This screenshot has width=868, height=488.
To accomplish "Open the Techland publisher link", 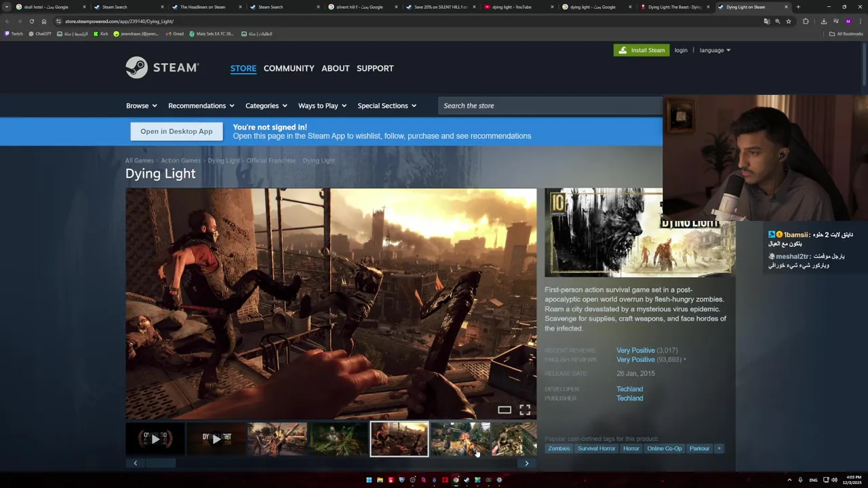I will [629, 399].
